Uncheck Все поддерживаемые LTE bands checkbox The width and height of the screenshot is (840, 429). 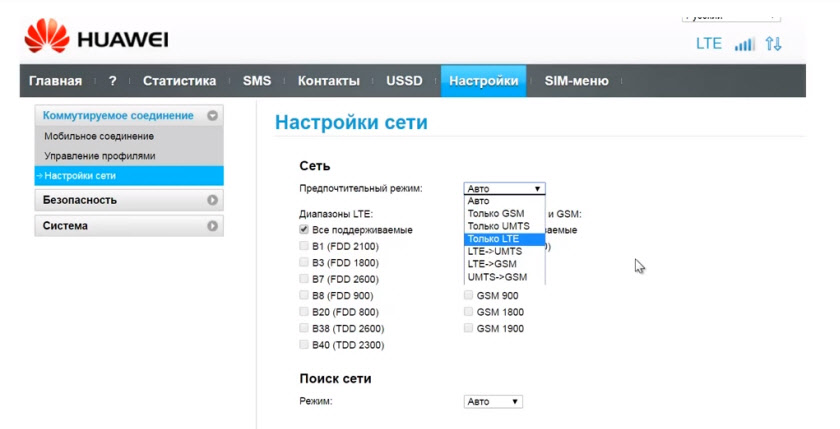pyautogui.click(x=304, y=230)
